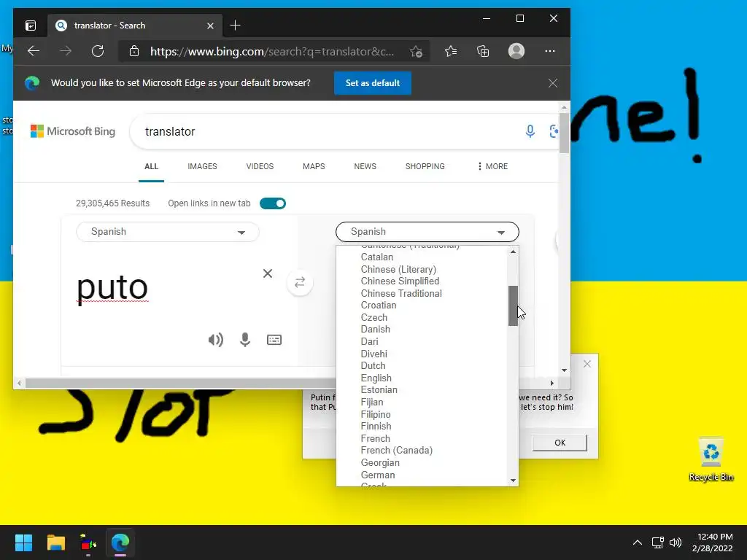Select German as target language
The width and height of the screenshot is (747, 560).
(x=378, y=475)
